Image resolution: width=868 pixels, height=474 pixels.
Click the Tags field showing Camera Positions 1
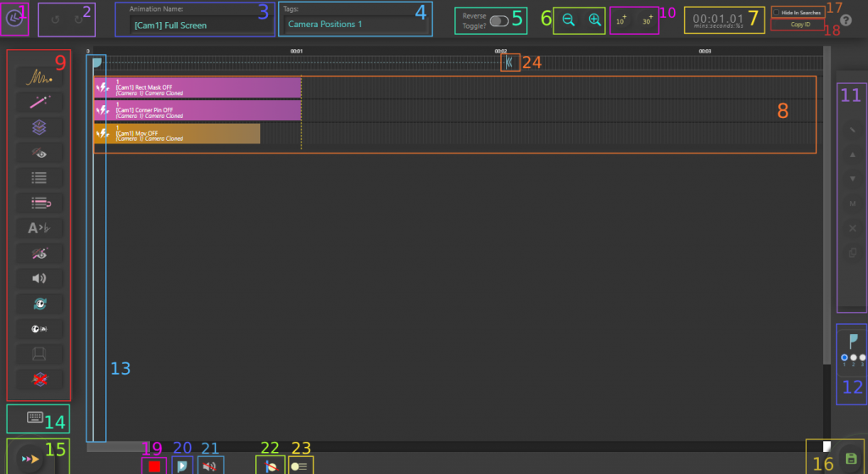(355, 25)
